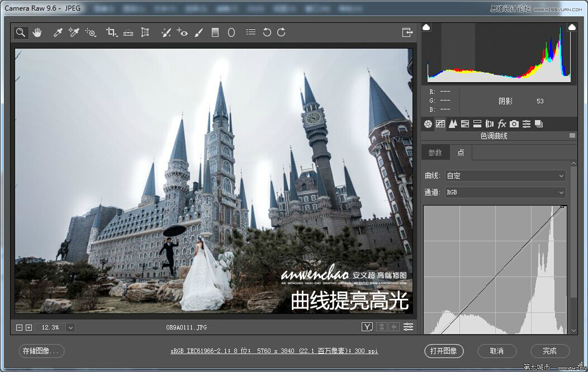Open the Camera Calibration panel tab
Image resolution: width=588 pixels, height=372 pixels.
pyautogui.click(x=514, y=124)
